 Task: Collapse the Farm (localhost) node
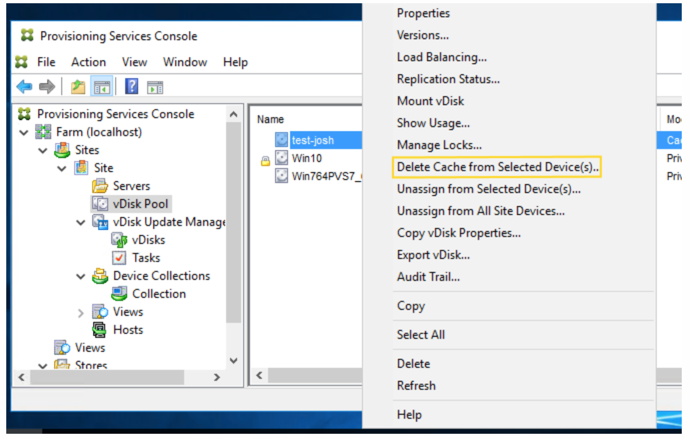tap(24, 133)
